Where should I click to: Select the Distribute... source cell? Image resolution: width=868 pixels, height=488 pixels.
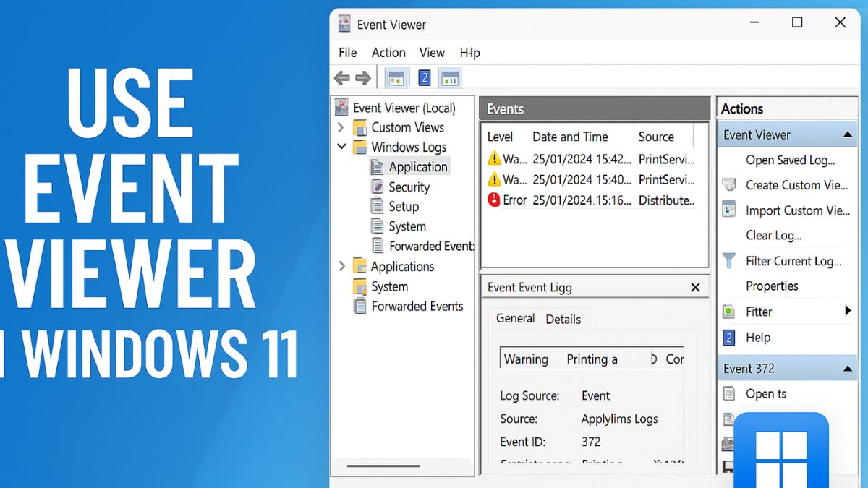point(666,200)
